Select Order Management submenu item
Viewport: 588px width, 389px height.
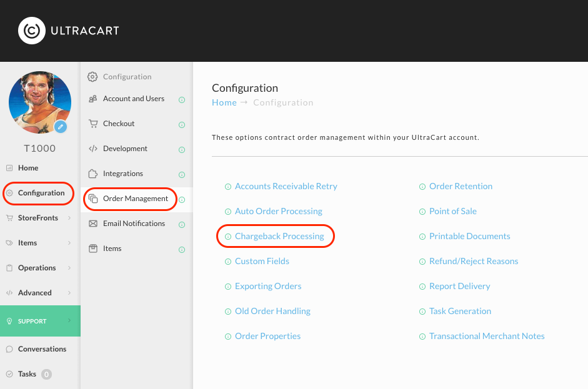point(136,199)
